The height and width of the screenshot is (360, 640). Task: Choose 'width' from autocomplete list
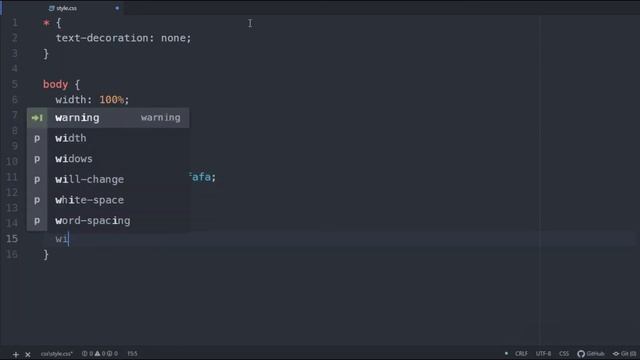point(108,138)
